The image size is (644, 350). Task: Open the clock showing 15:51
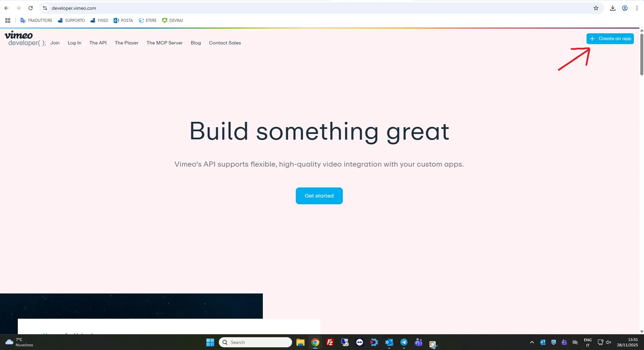628,342
